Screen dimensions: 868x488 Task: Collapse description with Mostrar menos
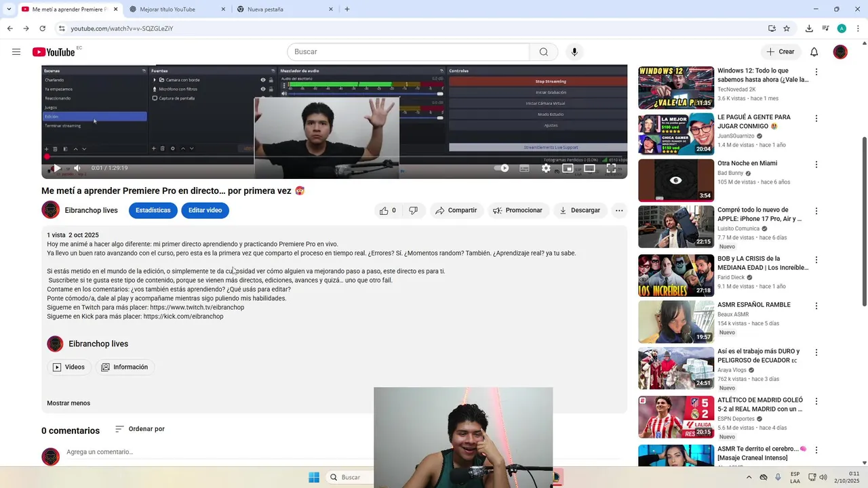pos(68,403)
